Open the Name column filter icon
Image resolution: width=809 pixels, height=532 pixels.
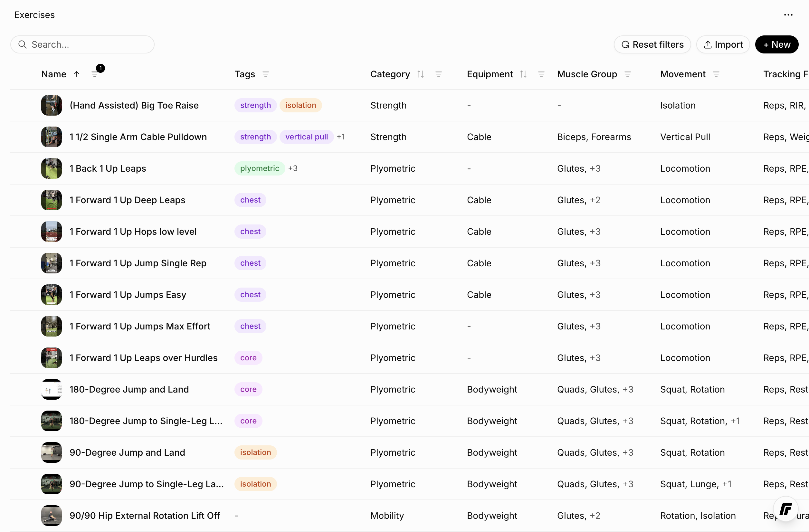[95, 74]
